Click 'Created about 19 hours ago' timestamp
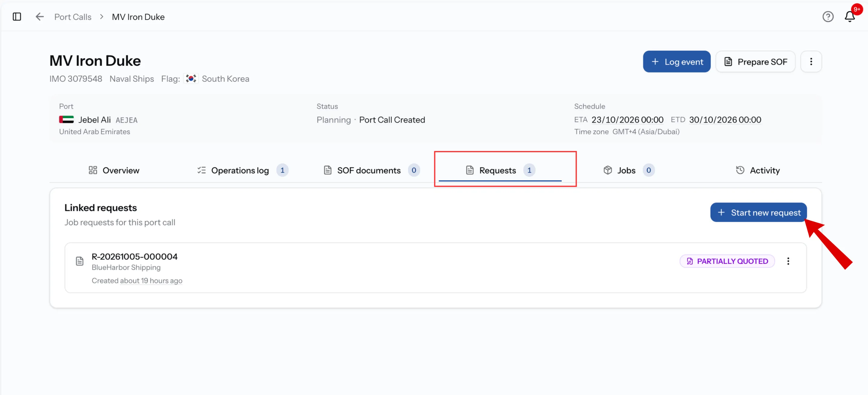Image resolution: width=868 pixels, height=395 pixels. point(137,280)
